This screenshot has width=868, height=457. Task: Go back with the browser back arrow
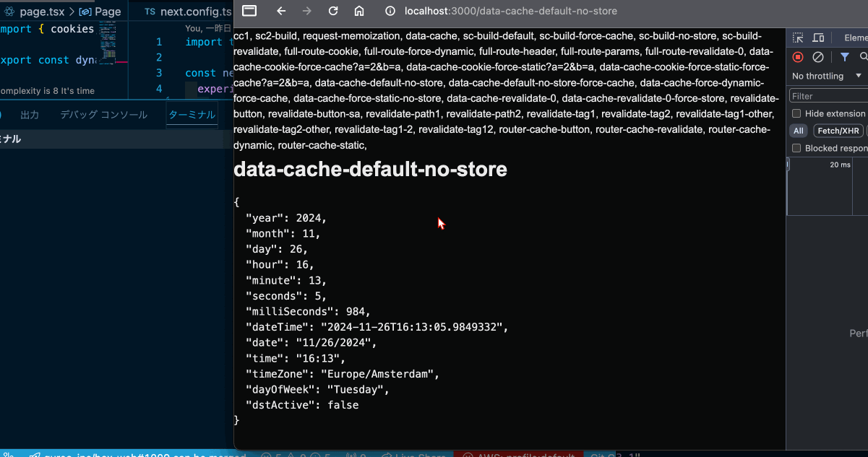point(281,11)
